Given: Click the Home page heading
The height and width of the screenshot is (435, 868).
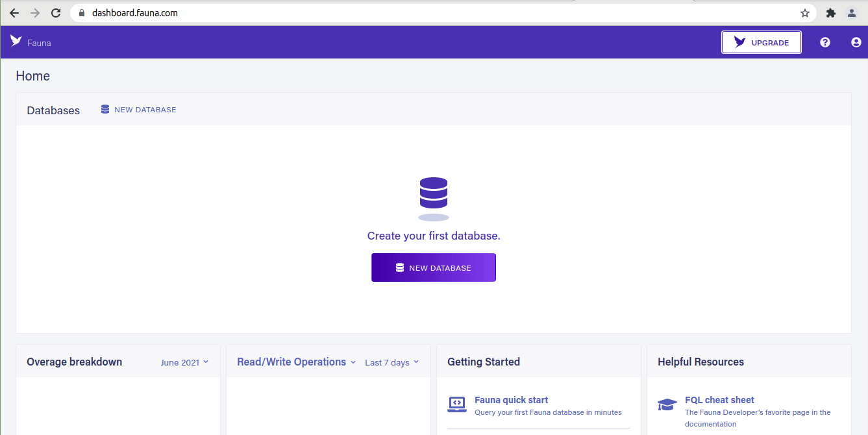Looking at the screenshot, I should 33,76.
